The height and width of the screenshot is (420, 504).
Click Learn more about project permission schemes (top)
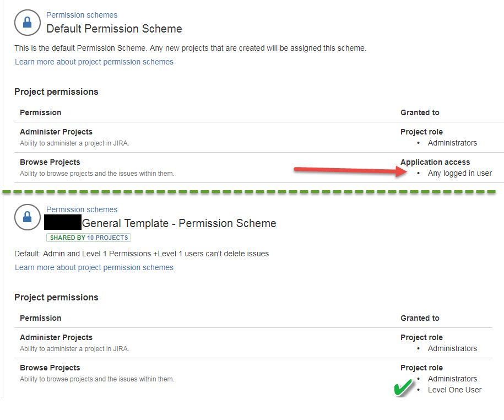(x=94, y=62)
